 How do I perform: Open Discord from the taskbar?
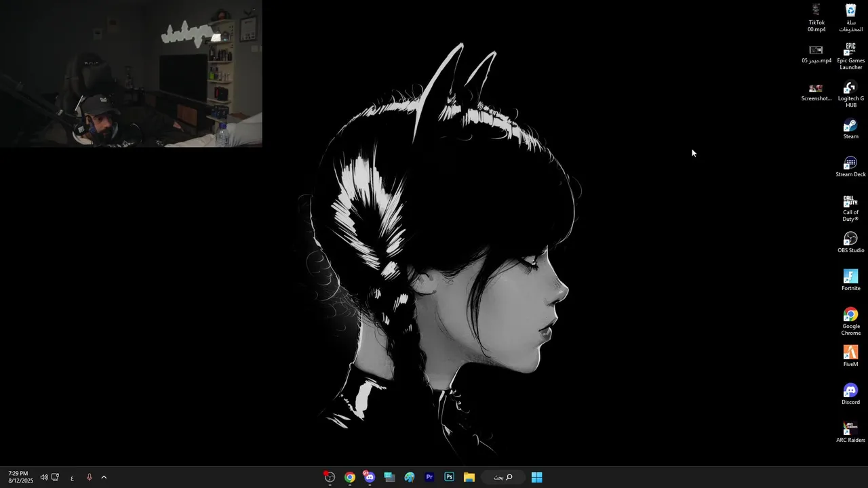point(370,477)
